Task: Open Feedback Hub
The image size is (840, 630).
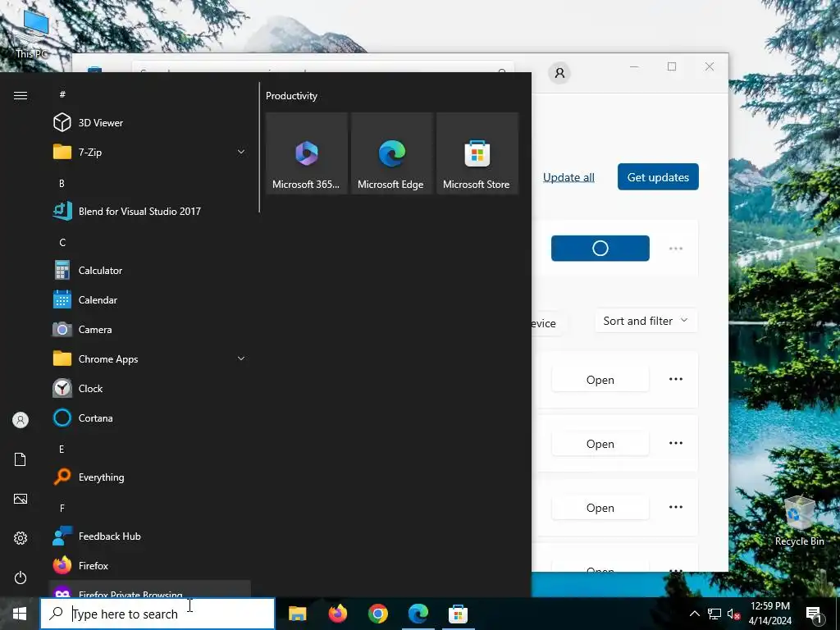Action: tap(150, 536)
